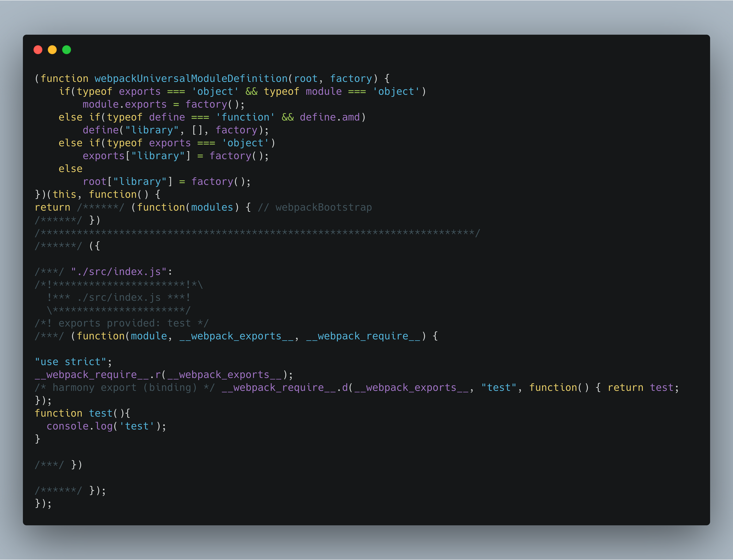This screenshot has height=560, width=733.
Task: Click 'return test;' statement
Action: [x=643, y=388]
